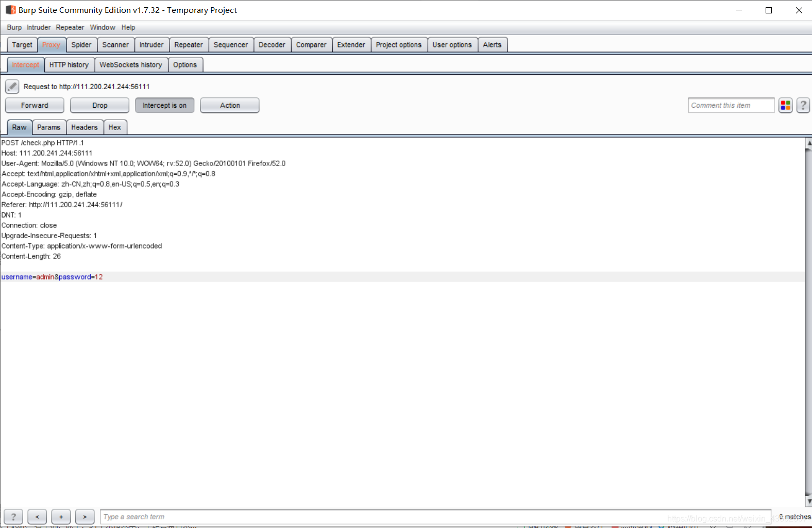This screenshot has height=528, width=812.
Task: Select the Proxy tab
Action: [x=52, y=45]
